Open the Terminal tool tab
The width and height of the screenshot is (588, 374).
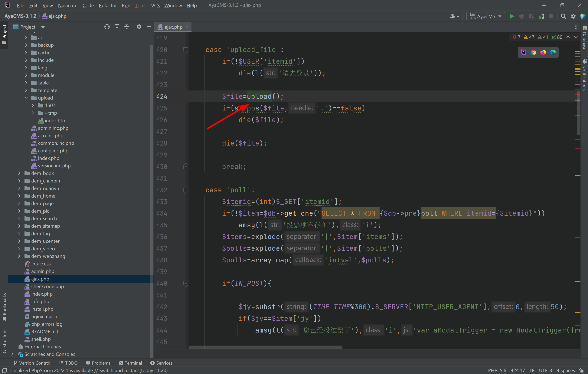[130, 363]
